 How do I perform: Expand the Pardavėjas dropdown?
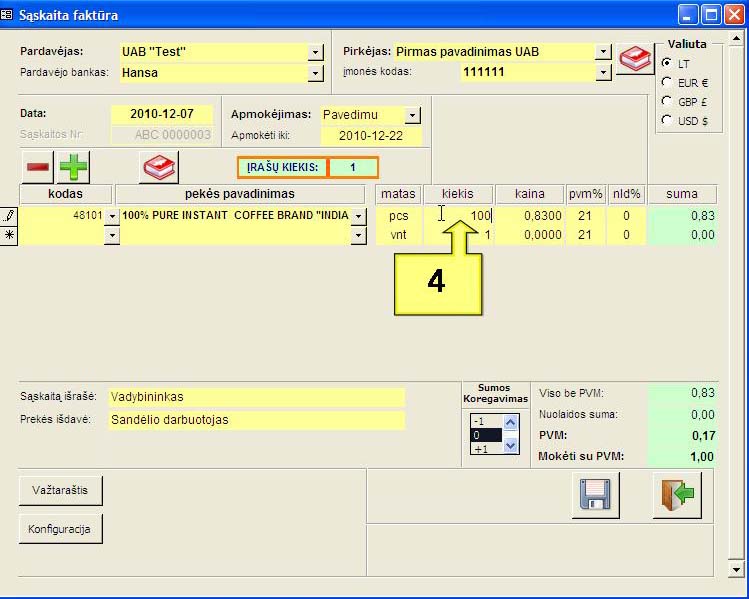tap(315, 52)
